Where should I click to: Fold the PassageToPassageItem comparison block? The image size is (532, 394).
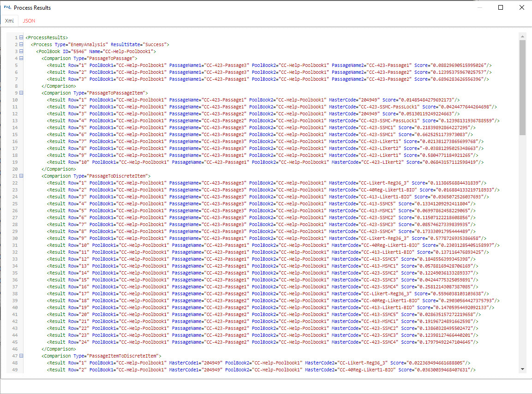click(x=21, y=93)
